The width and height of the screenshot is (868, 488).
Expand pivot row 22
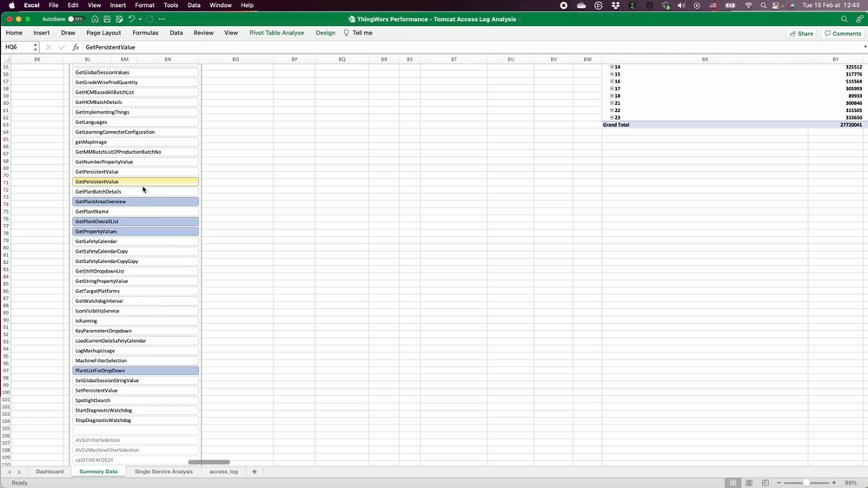(x=612, y=110)
